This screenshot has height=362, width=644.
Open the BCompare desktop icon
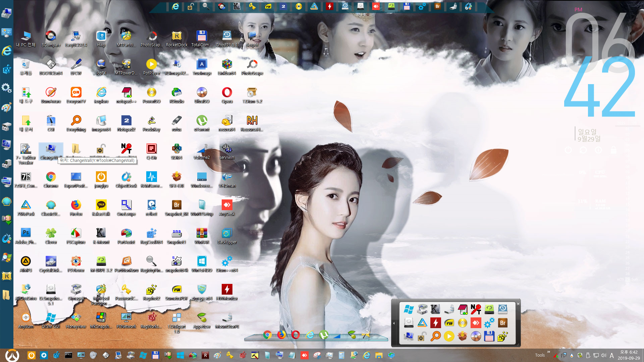(x=51, y=39)
